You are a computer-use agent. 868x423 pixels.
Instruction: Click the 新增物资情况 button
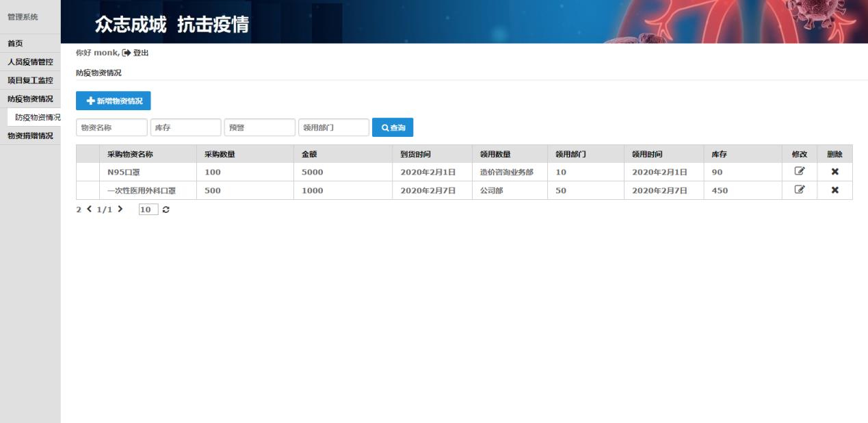point(114,101)
